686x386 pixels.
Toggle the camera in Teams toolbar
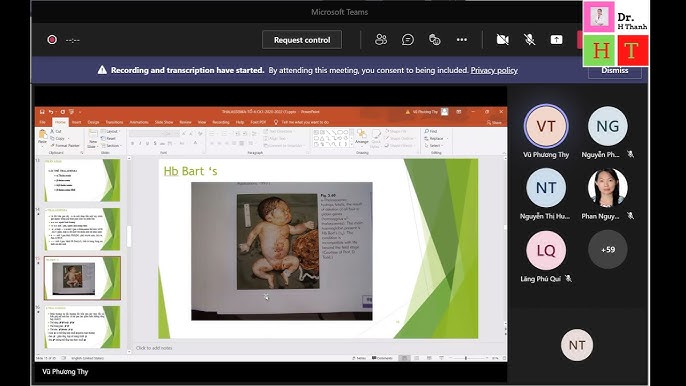click(503, 40)
